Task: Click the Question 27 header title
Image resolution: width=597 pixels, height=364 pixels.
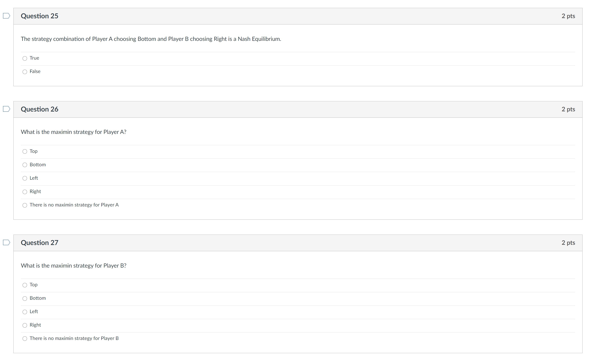Action: 40,243
